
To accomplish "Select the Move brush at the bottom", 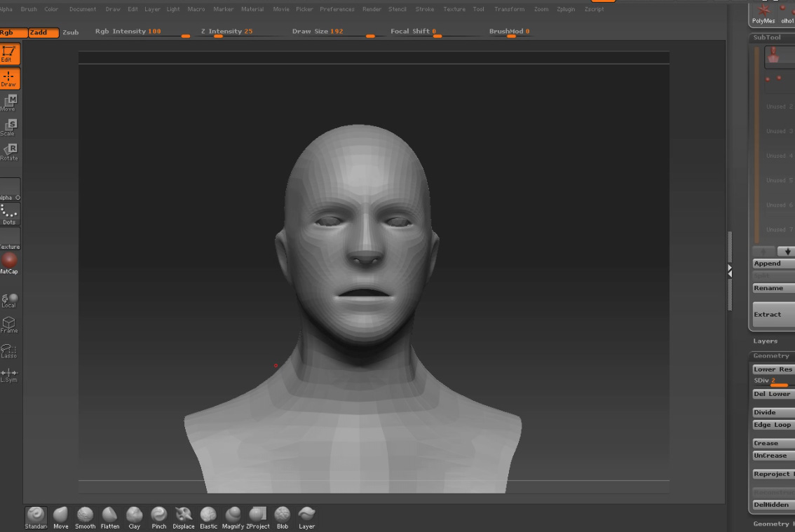I will pyautogui.click(x=61, y=516).
